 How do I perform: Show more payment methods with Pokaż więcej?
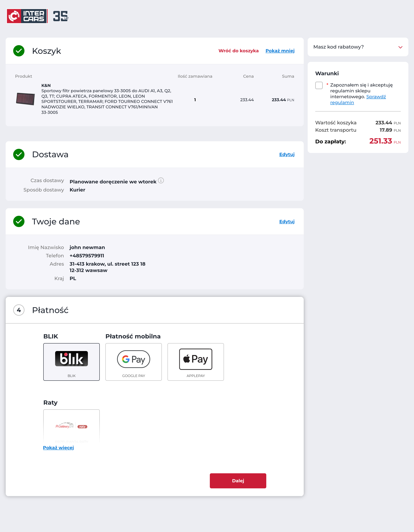tap(58, 448)
